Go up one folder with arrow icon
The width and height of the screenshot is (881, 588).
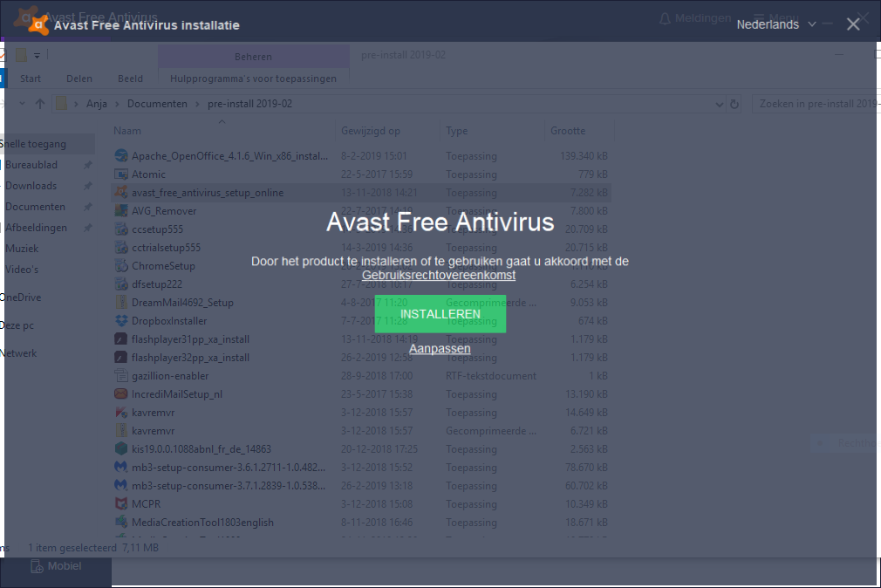(x=39, y=104)
